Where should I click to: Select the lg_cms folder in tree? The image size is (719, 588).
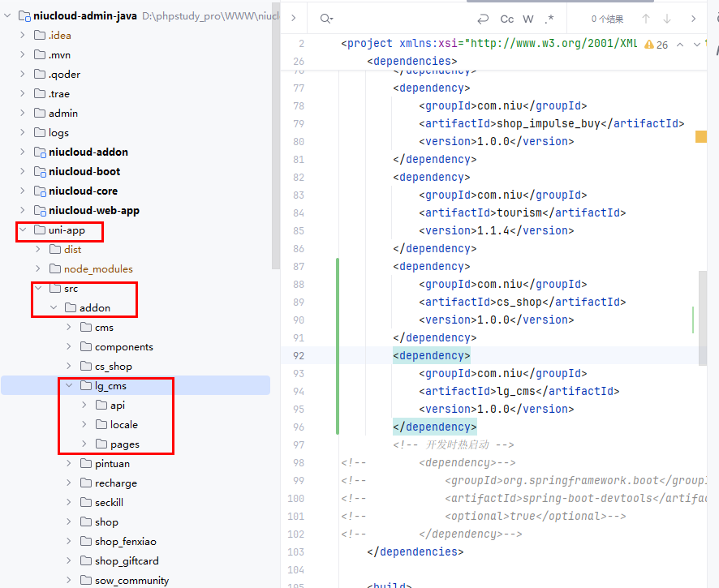coord(110,386)
